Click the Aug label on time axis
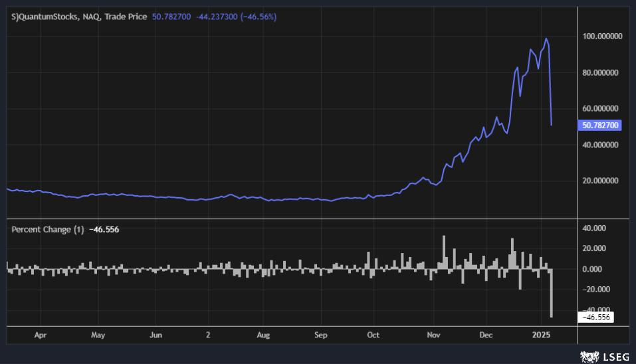 point(263,335)
